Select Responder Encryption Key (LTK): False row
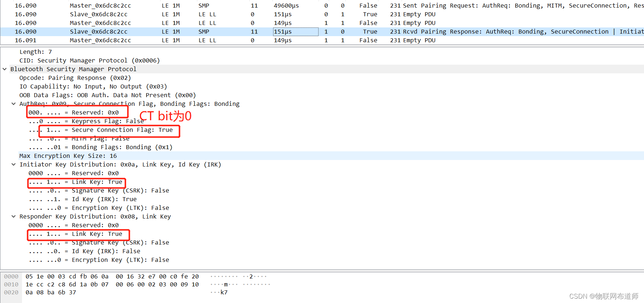This screenshot has height=303, width=644. coord(99,260)
